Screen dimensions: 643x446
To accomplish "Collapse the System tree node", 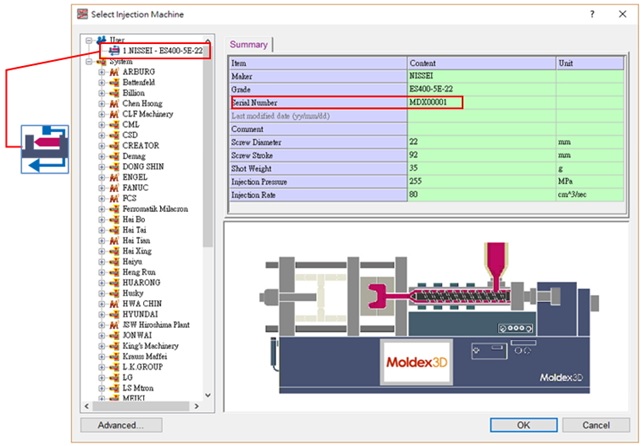I will [x=89, y=61].
